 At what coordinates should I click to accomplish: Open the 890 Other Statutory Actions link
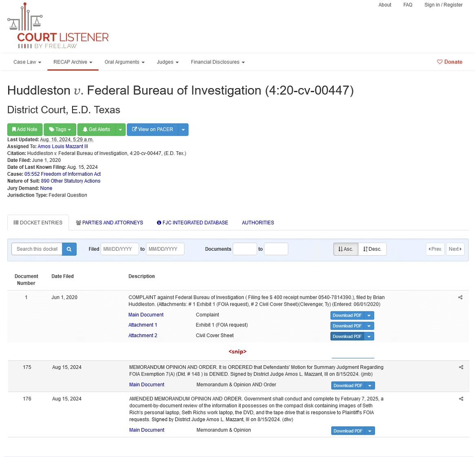coord(71,181)
